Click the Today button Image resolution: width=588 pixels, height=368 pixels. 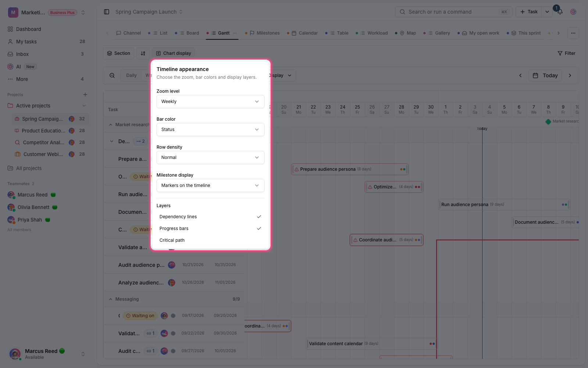tap(545, 75)
